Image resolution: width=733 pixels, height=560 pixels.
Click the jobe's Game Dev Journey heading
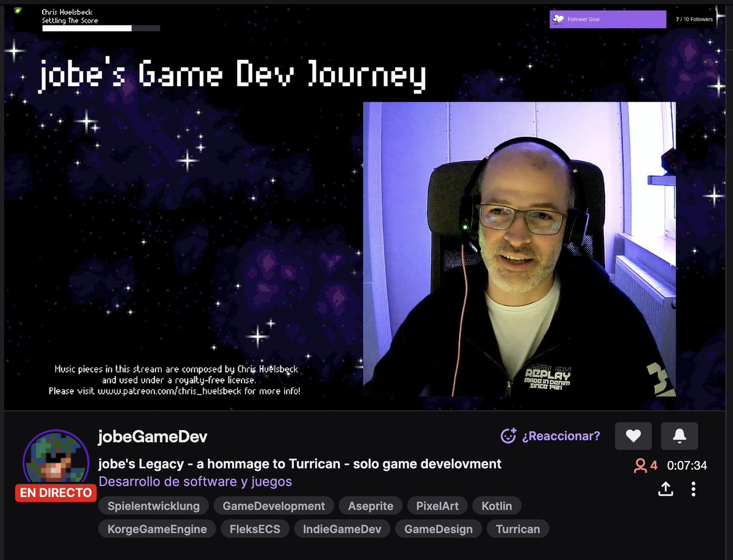tap(232, 76)
